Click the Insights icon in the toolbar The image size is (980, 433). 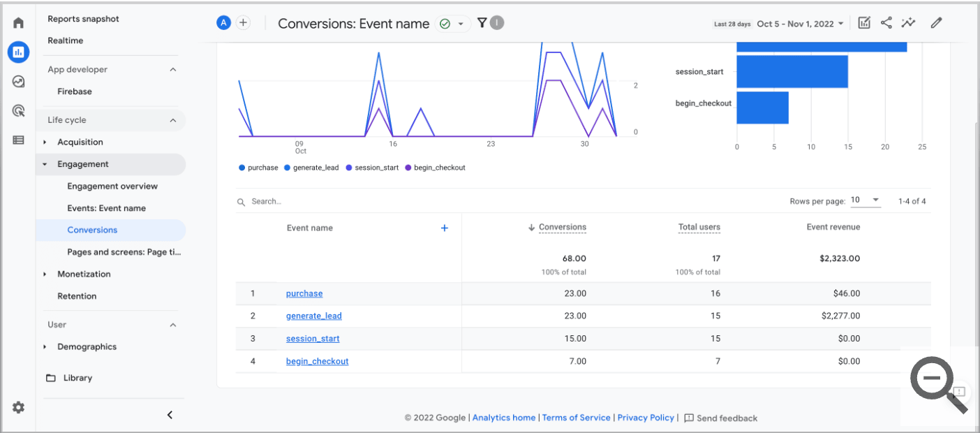908,22
